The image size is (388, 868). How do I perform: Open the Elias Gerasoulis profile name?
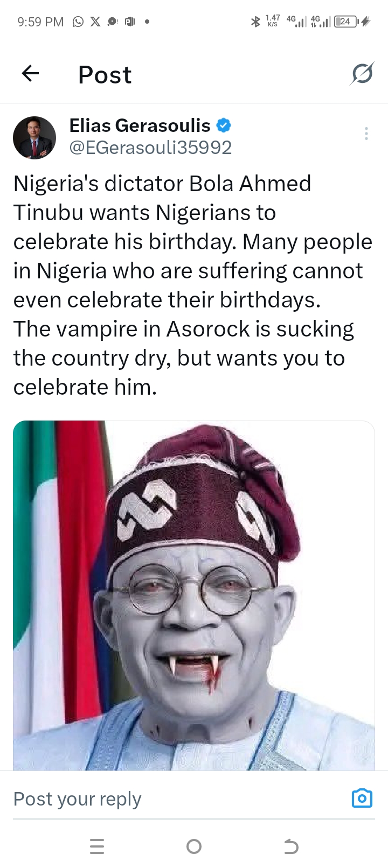click(x=140, y=125)
